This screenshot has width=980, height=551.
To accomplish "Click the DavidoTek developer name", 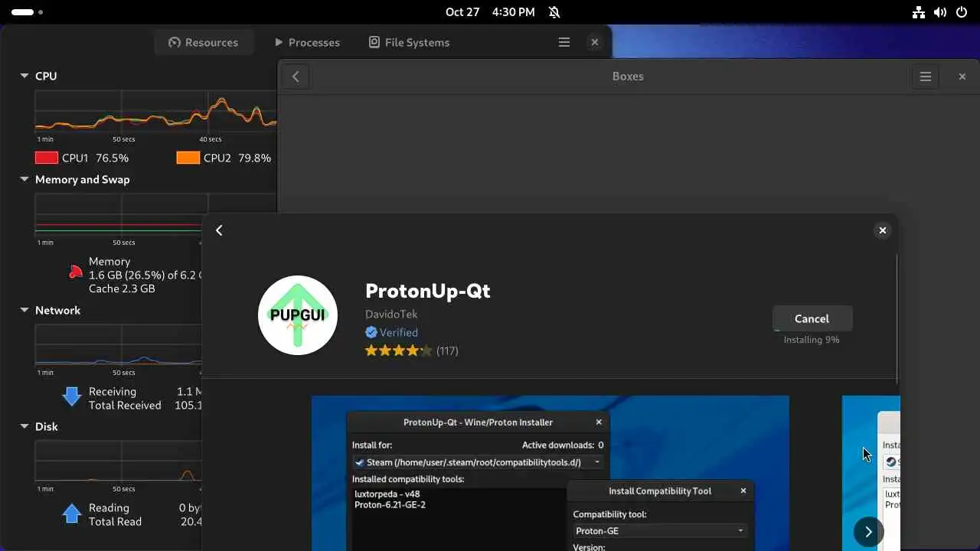I will [391, 314].
